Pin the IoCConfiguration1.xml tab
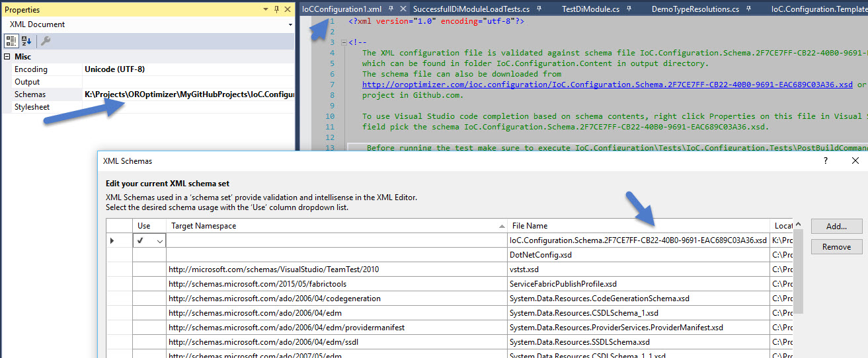 coord(391,9)
